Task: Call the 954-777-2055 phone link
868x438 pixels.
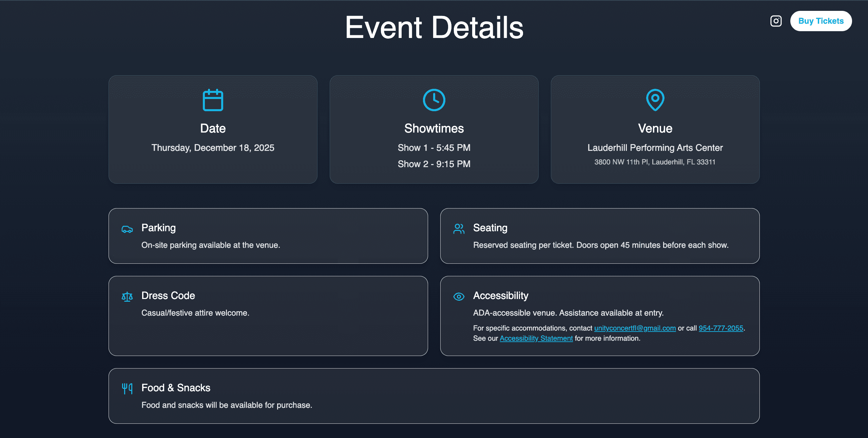Action: (x=720, y=328)
